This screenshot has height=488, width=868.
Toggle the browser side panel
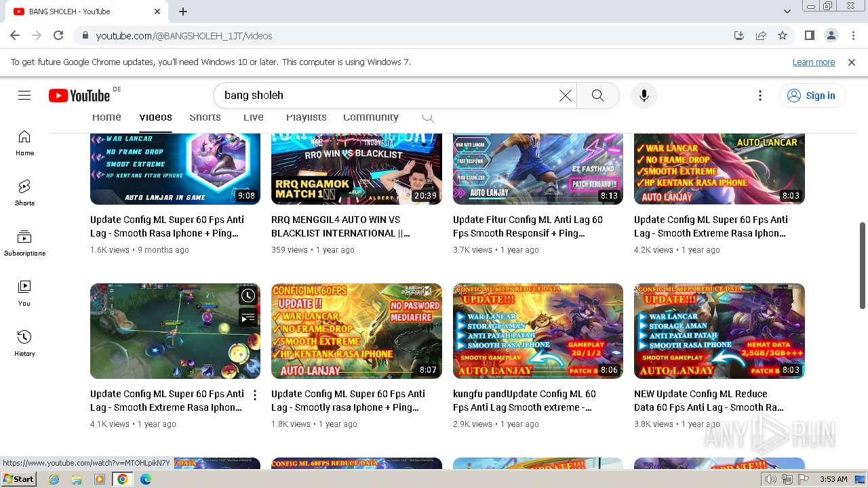pos(809,35)
